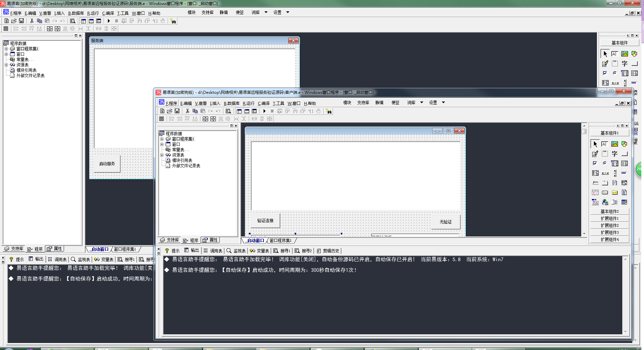This screenshot has height=350, width=644.
Task: Expand 窗口程序集1 in the server window tree
Action: click(x=6, y=49)
